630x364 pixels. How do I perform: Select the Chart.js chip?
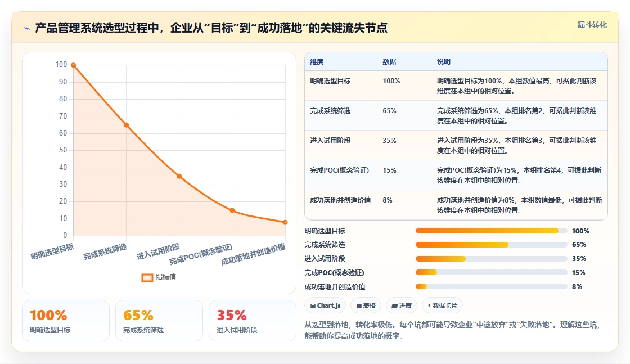click(x=326, y=305)
